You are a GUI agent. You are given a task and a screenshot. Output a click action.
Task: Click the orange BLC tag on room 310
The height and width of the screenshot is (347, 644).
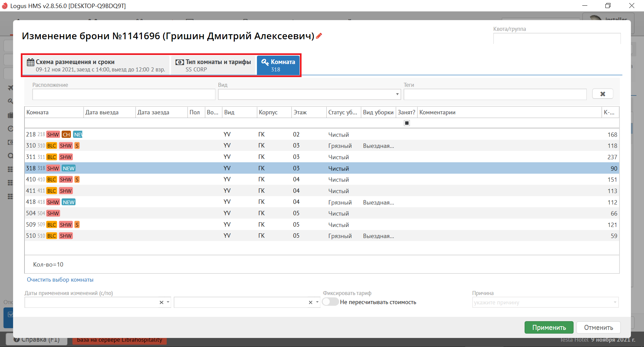click(52, 146)
